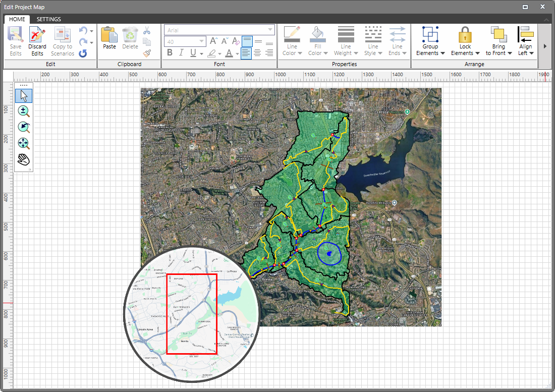Select the zoom previous tool
555x392 pixels.
pos(23,127)
